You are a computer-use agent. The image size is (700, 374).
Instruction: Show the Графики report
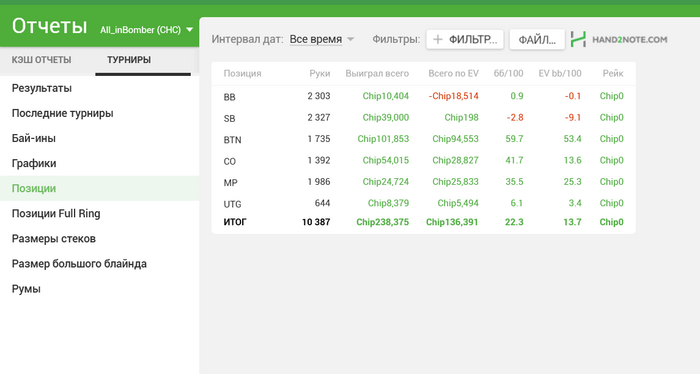(34, 163)
